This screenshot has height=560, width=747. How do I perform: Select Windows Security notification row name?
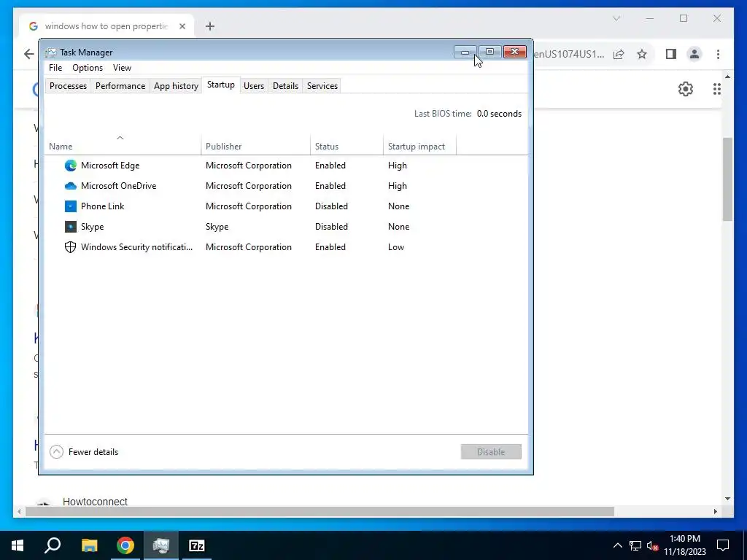[x=136, y=247]
